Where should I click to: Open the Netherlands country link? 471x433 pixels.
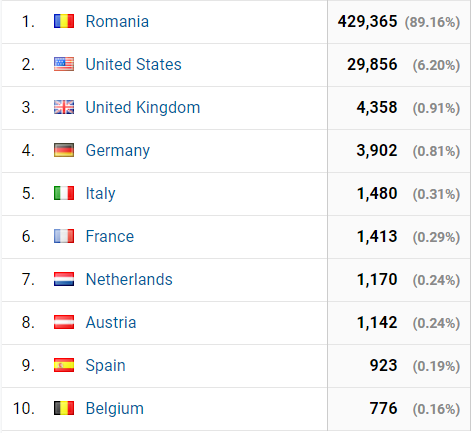[129, 279]
